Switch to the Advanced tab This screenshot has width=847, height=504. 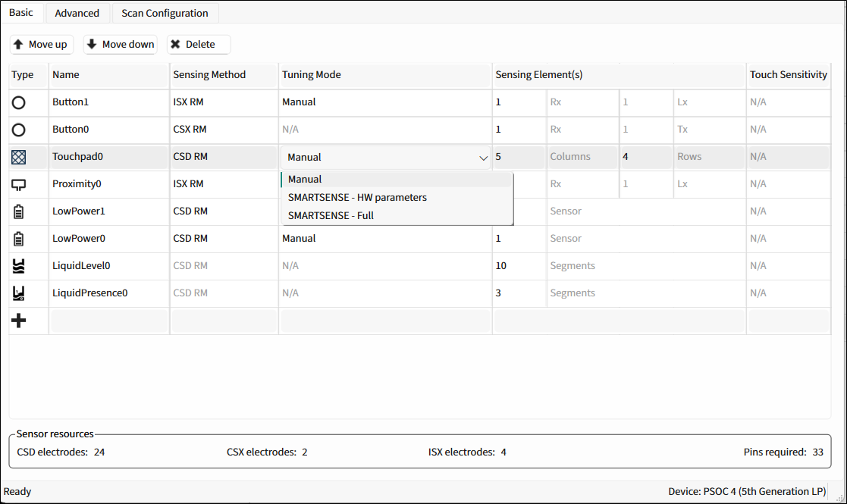click(77, 13)
